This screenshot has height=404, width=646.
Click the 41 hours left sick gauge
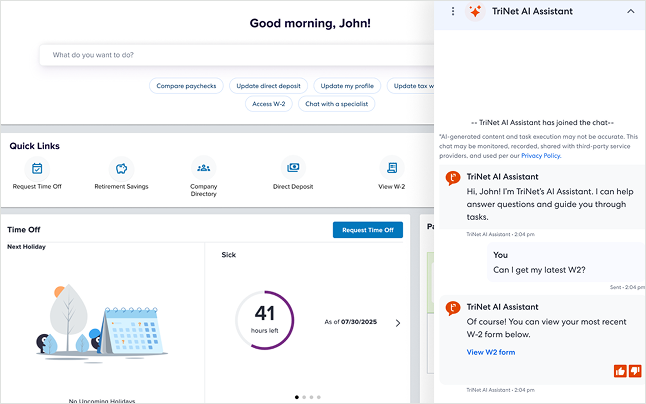pyautogui.click(x=264, y=320)
